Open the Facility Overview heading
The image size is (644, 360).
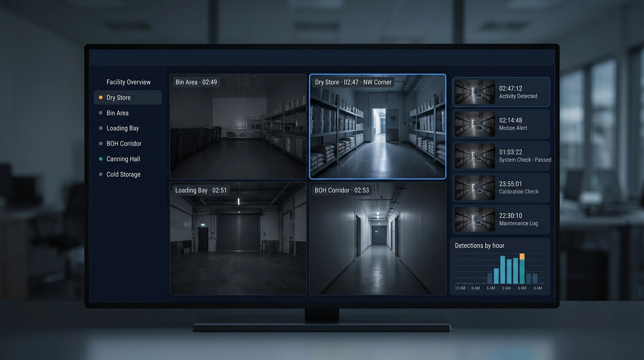(x=128, y=82)
